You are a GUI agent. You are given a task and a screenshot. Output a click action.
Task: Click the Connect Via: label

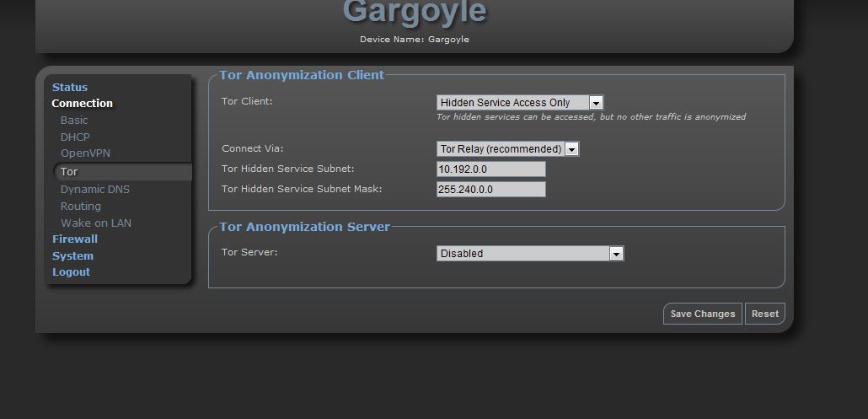(253, 148)
